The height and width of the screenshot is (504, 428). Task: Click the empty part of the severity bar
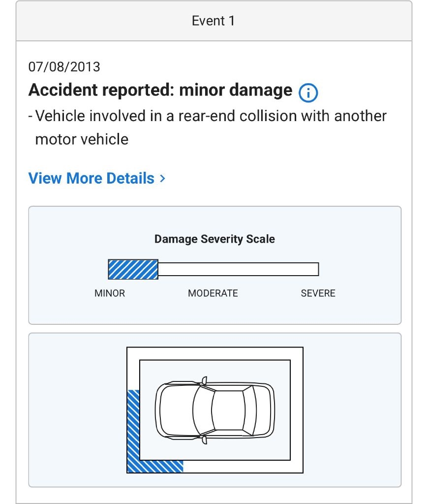coord(238,269)
